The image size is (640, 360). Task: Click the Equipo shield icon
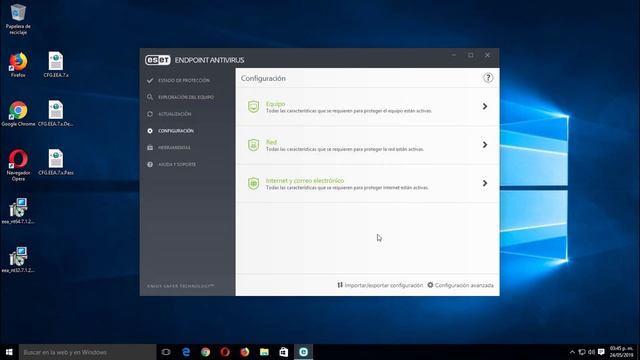253,107
